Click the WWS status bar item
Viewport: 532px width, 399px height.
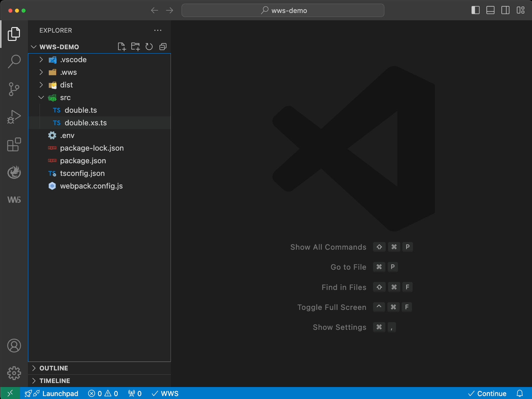click(165, 393)
